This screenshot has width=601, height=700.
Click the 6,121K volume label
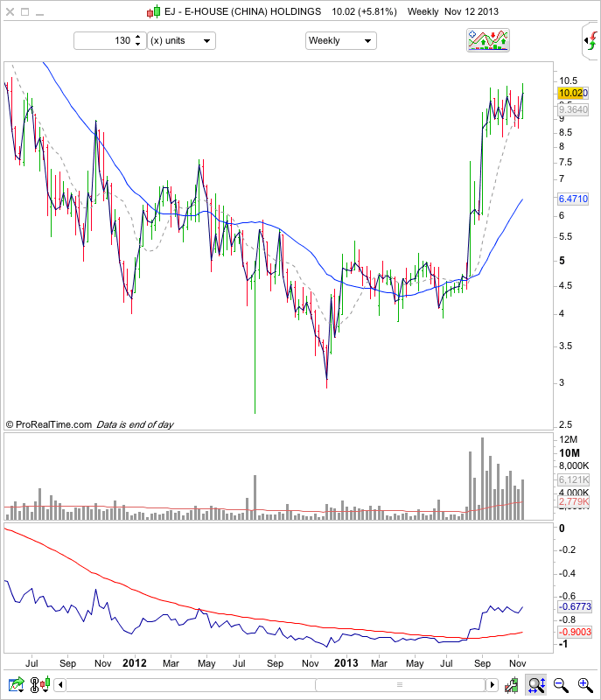574,479
